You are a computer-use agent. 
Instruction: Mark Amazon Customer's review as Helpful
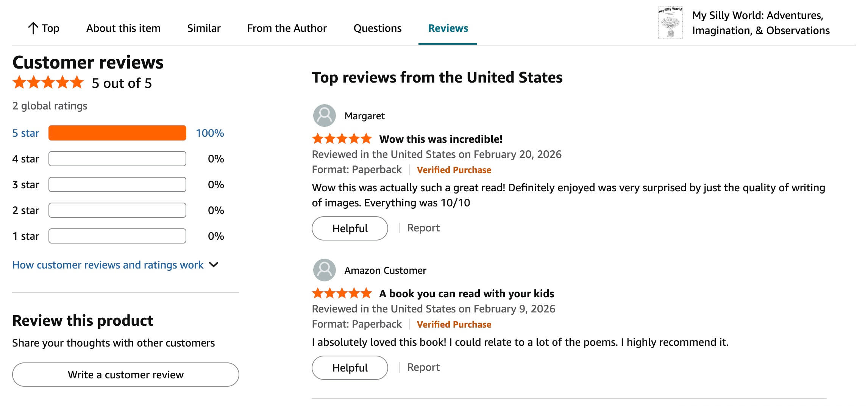(350, 368)
